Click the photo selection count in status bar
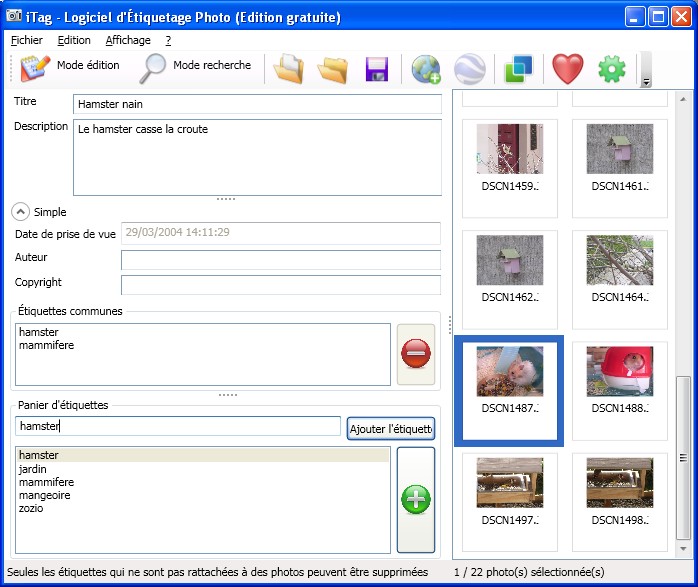 pos(529,572)
